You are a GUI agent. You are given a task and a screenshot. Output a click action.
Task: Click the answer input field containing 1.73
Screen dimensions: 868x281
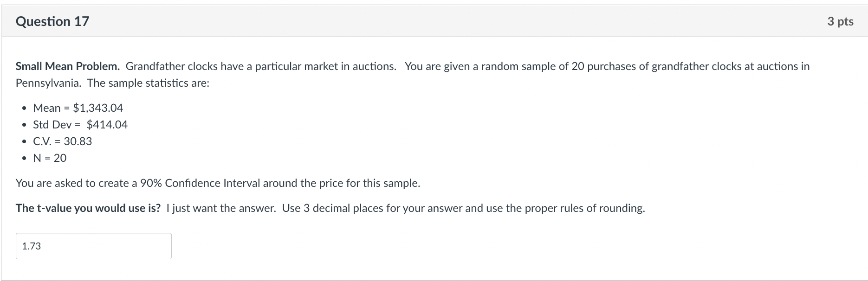[x=93, y=246]
